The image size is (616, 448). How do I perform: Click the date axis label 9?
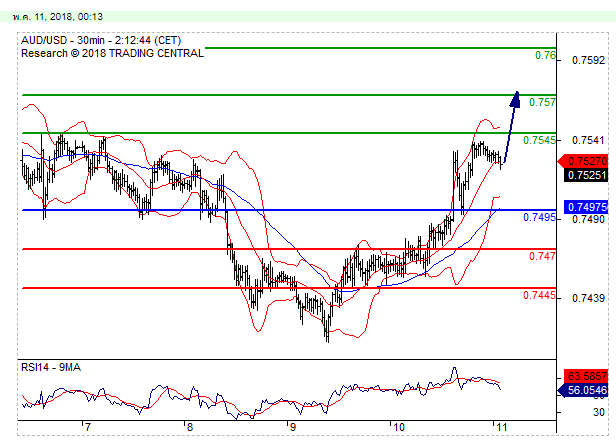tap(293, 427)
